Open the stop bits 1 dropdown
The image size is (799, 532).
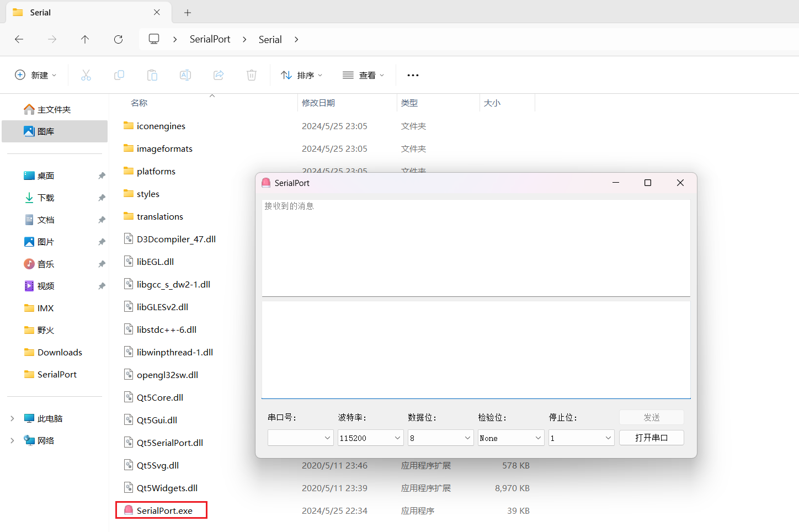582,438
